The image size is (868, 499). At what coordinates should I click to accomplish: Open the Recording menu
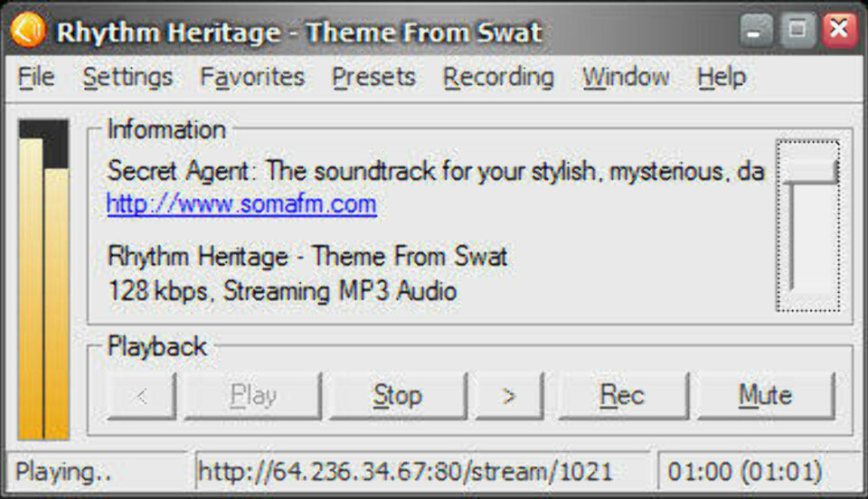click(x=498, y=78)
